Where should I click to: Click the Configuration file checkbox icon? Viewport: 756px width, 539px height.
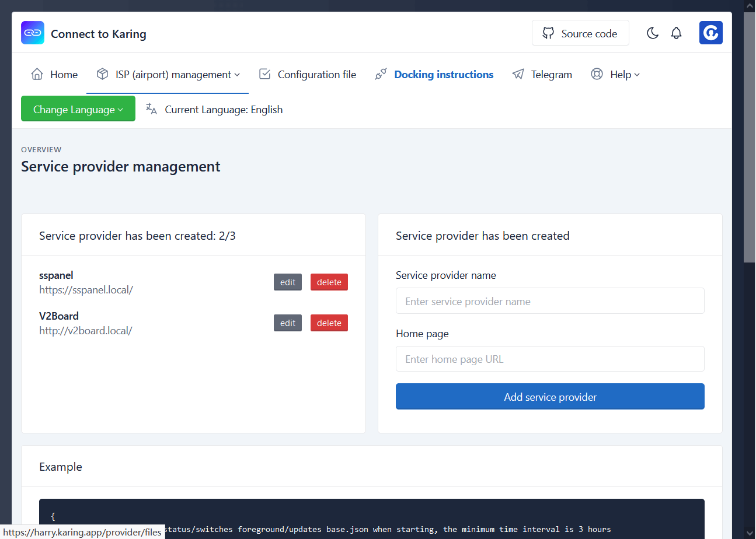click(x=265, y=75)
